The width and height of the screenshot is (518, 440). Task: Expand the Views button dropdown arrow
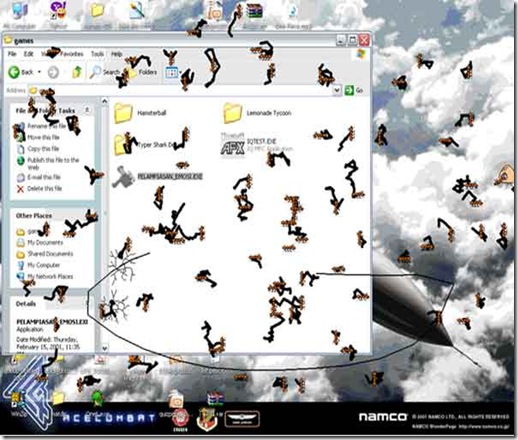tap(180, 72)
